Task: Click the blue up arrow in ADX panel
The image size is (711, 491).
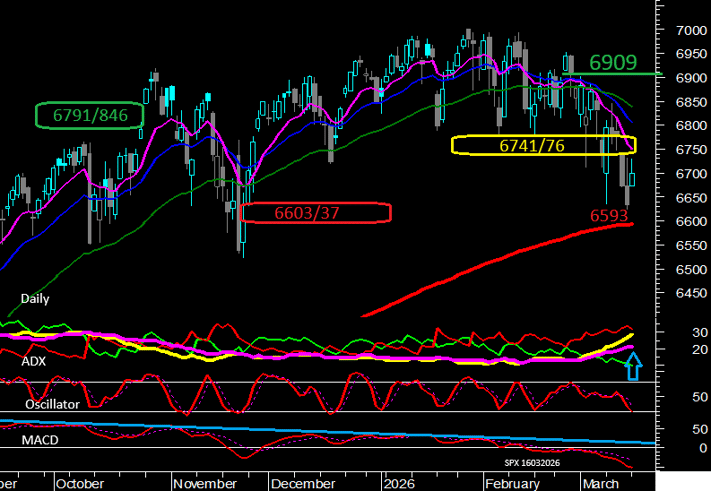Action: coord(631,369)
